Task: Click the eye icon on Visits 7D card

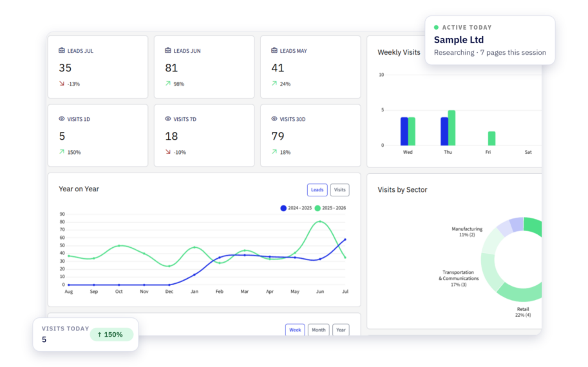Action: [x=168, y=119]
